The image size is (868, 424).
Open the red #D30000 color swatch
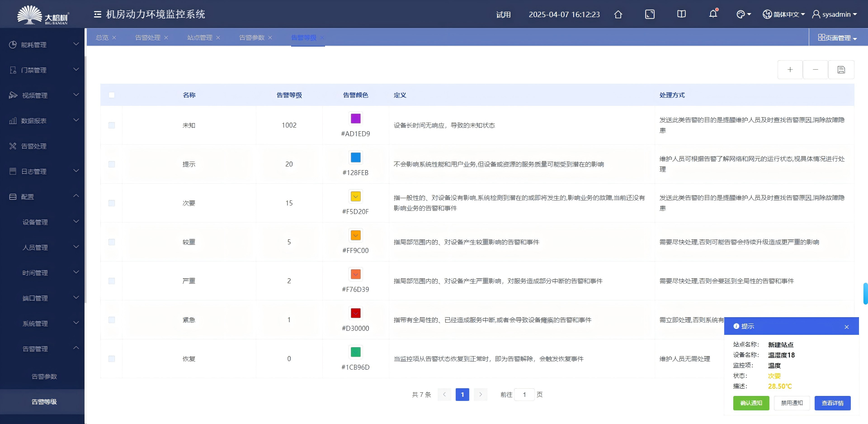tap(356, 313)
